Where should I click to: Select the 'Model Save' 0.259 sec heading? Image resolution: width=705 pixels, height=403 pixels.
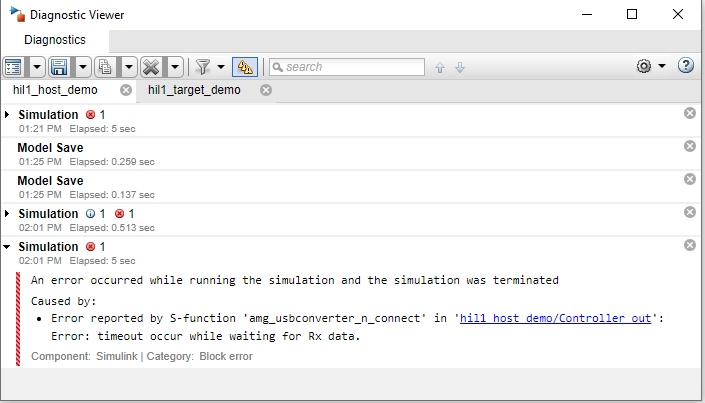coord(50,148)
